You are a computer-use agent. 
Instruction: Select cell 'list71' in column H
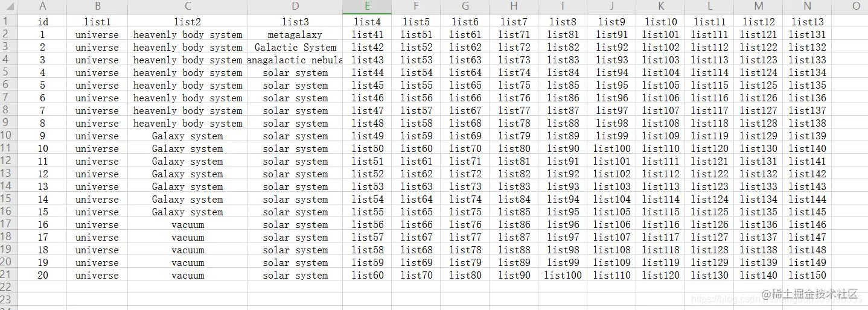point(514,34)
